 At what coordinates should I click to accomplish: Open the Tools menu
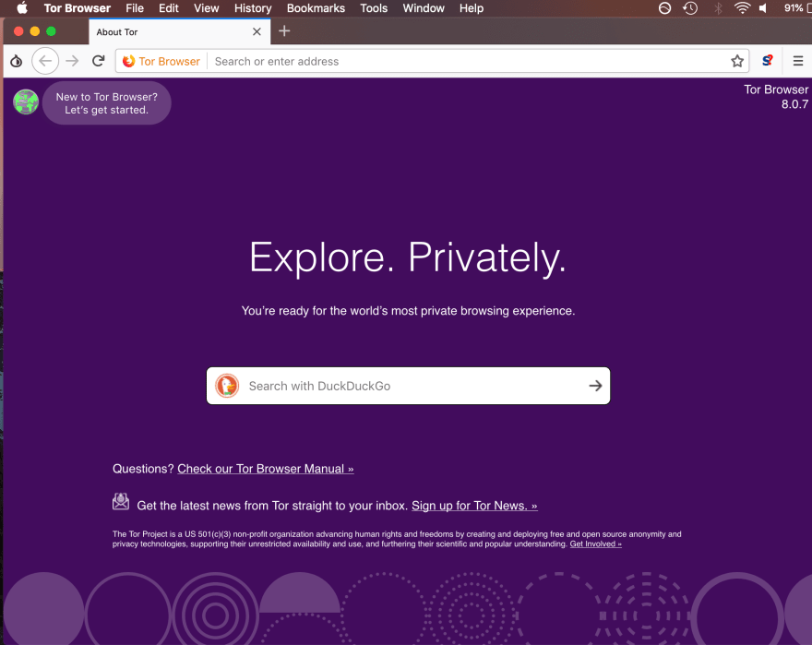tap(374, 8)
